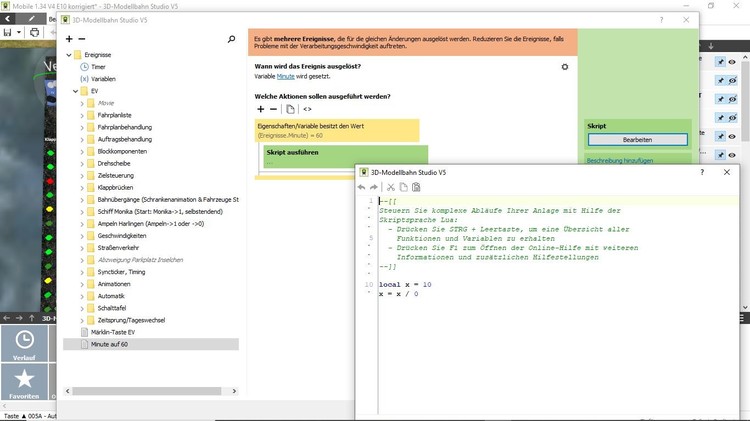This screenshot has height=421, width=750.
Task: Select the 'Märklin-Taste EV' event
Action: [113, 332]
